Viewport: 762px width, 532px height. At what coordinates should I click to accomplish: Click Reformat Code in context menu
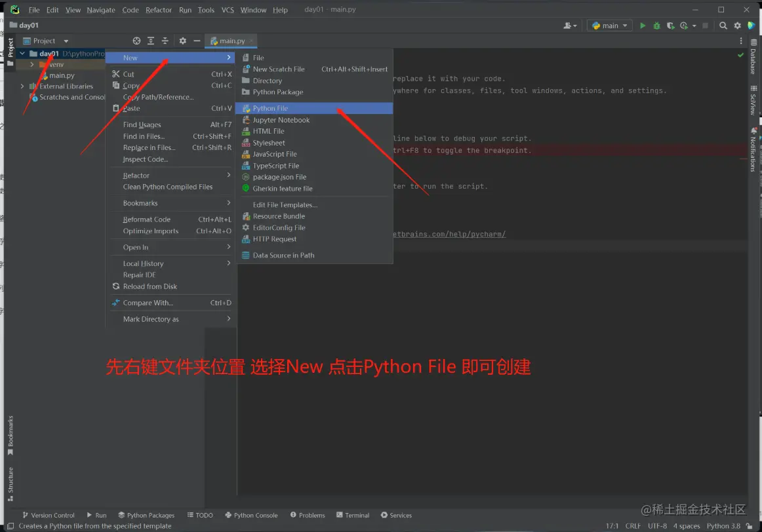pyautogui.click(x=170, y=219)
